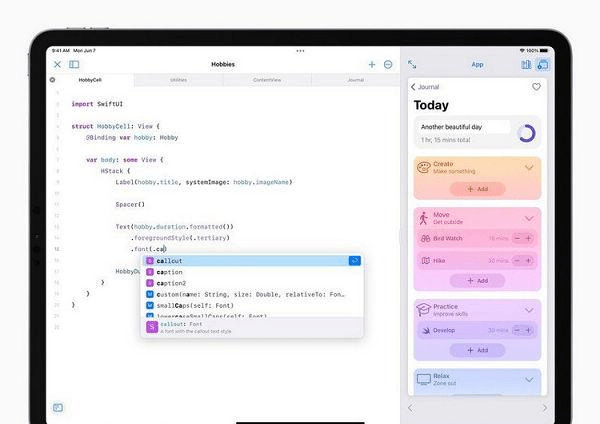
Task: Open the ellipsis circle more menu
Action: pyautogui.click(x=388, y=65)
